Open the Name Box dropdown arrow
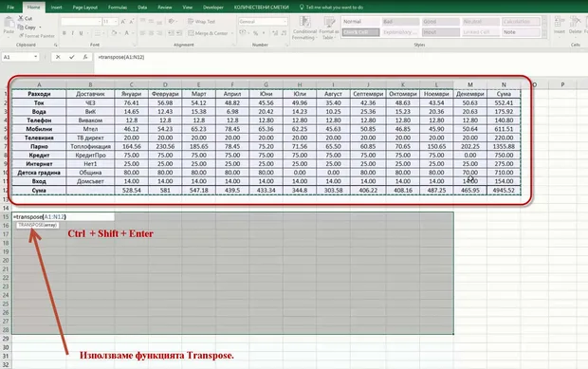The height and width of the screenshot is (369, 588). click(36, 57)
